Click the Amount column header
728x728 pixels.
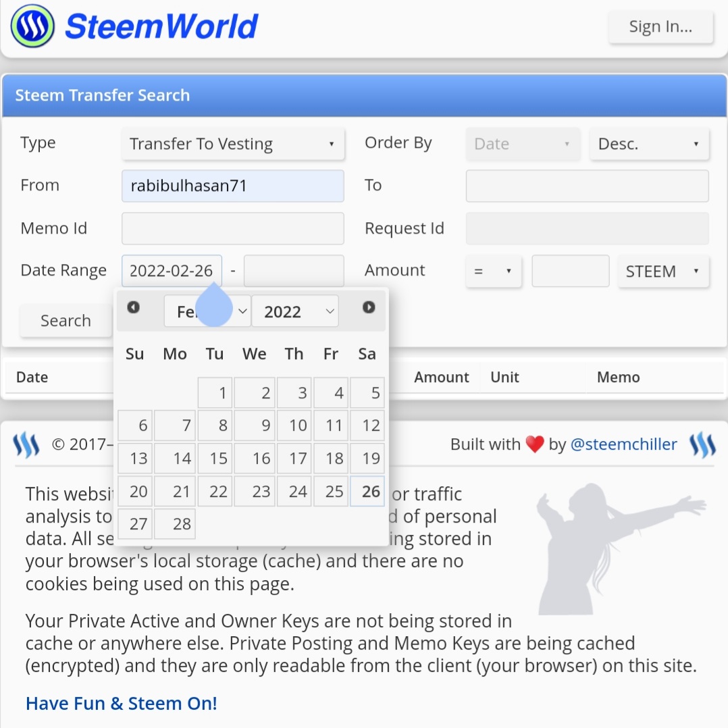pyautogui.click(x=442, y=377)
